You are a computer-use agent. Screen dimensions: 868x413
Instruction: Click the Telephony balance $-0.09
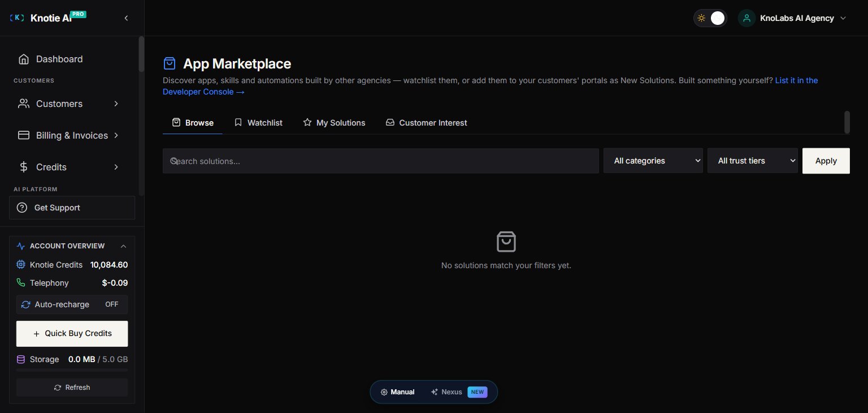115,283
